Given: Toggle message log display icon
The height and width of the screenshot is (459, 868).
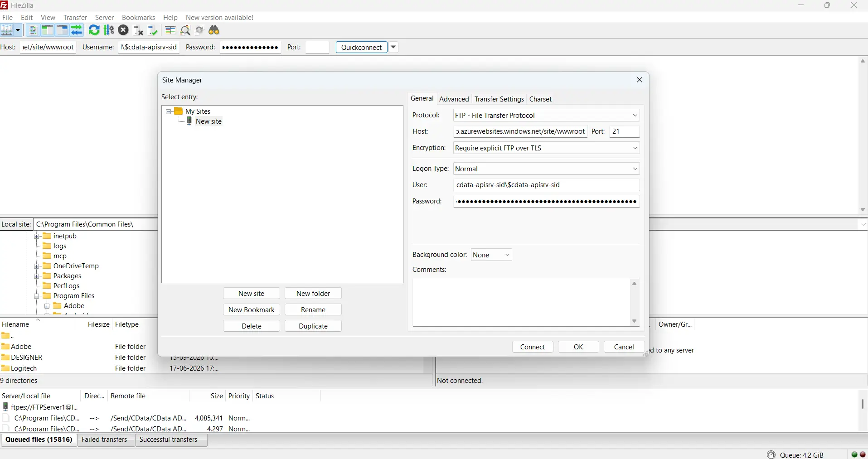Looking at the screenshot, I should pyautogui.click(x=33, y=30).
